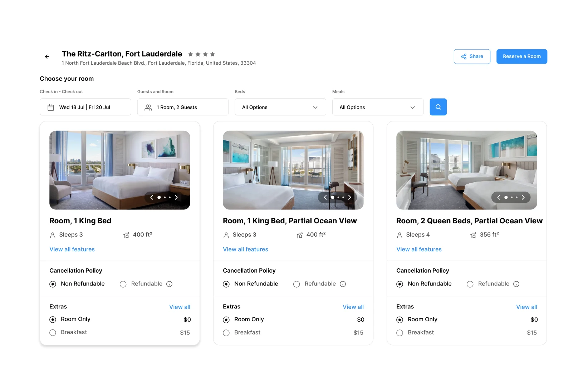Click the 356 ft² room size text
Image resolution: width=588 pixels, height=387 pixels.
pyautogui.click(x=489, y=234)
